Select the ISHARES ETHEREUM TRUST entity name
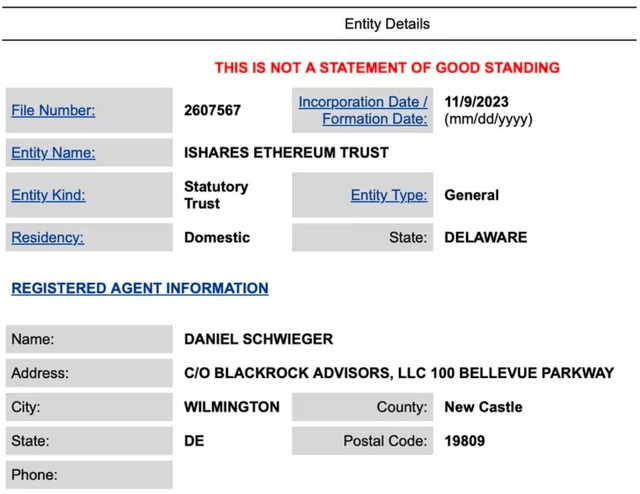 pos(286,153)
